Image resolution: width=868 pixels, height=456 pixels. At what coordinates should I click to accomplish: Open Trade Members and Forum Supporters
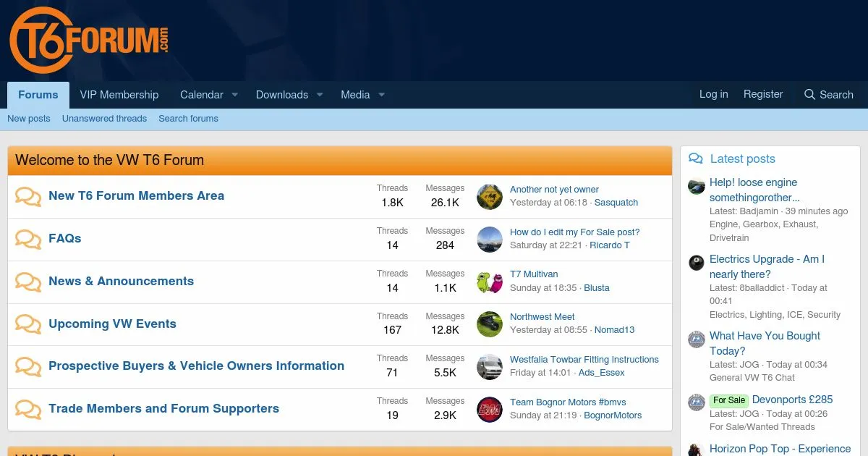pos(163,408)
